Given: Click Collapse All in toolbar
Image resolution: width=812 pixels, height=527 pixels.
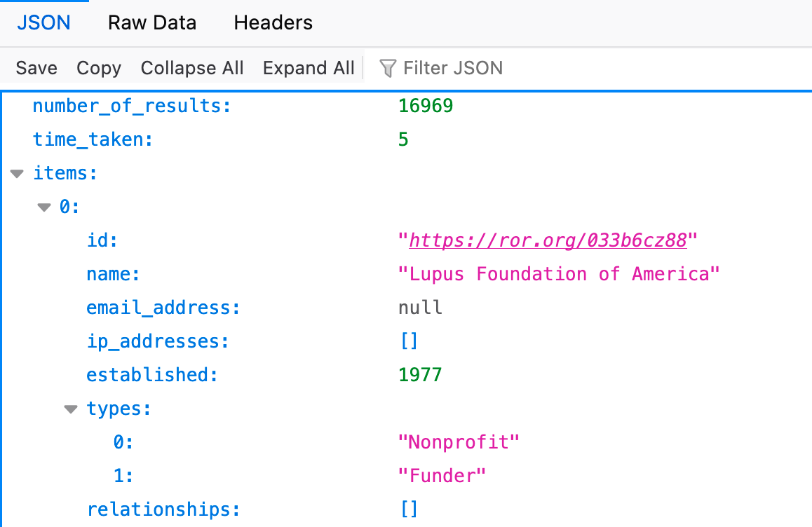Looking at the screenshot, I should tap(192, 68).
